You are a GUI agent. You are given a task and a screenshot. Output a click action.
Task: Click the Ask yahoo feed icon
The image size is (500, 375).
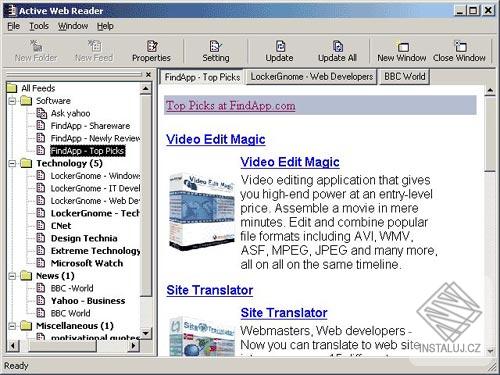[41, 113]
